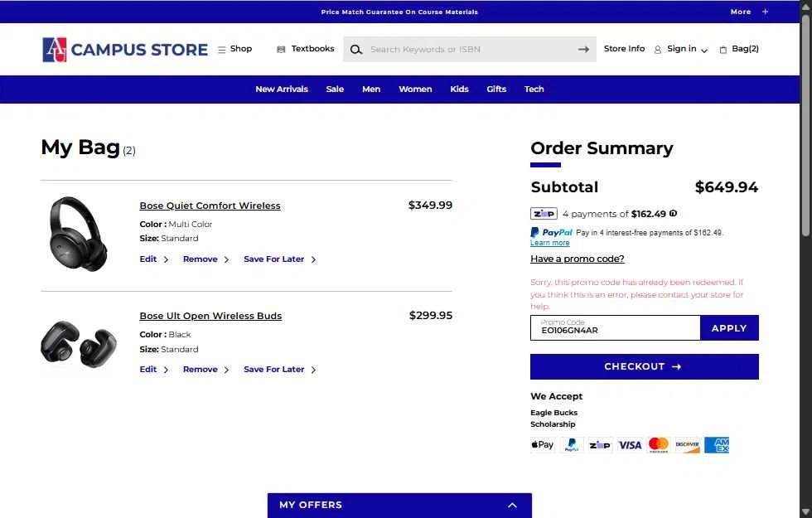The width and height of the screenshot is (812, 518).
Task: Click the Price Match Guarantee banner text
Action: coord(399,12)
